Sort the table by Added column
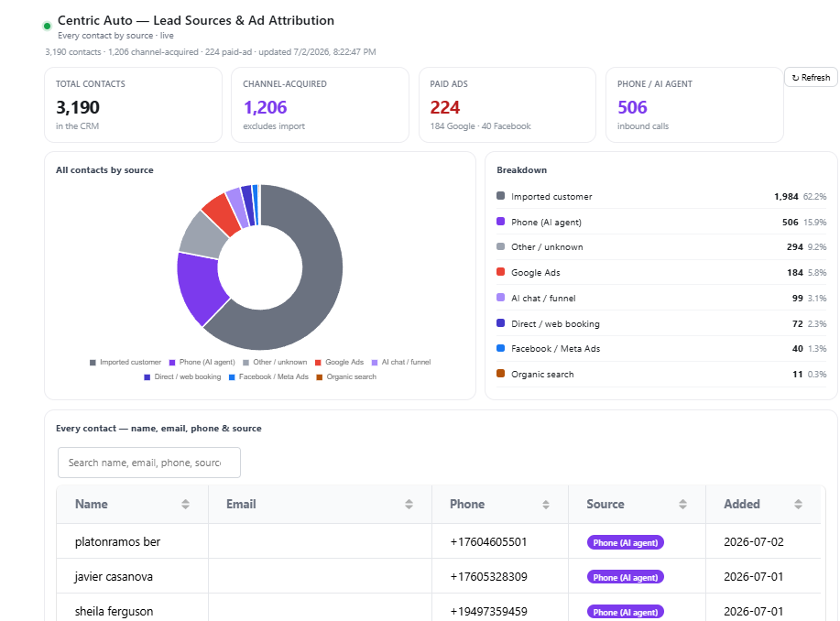Screen dimensions: 840x621 tap(798, 504)
